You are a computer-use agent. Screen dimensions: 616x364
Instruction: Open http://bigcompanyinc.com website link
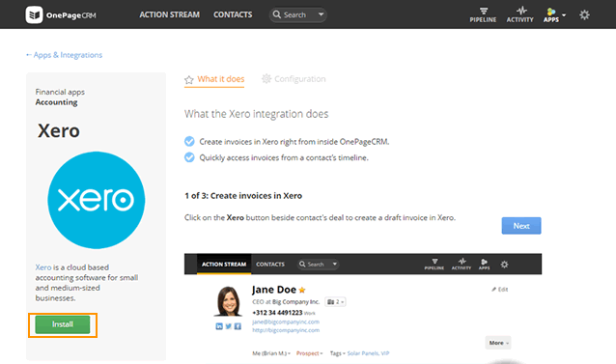coord(286,330)
